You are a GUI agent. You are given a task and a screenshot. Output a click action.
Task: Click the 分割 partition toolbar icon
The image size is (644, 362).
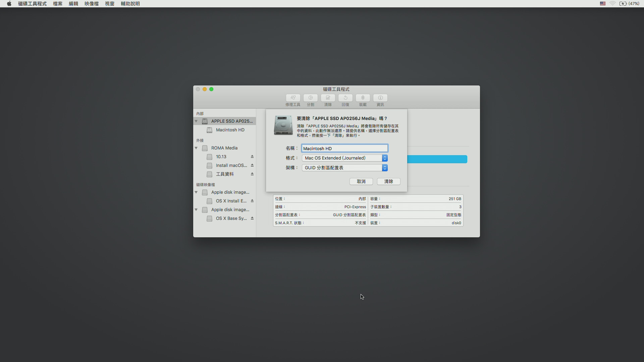[310, 98]
